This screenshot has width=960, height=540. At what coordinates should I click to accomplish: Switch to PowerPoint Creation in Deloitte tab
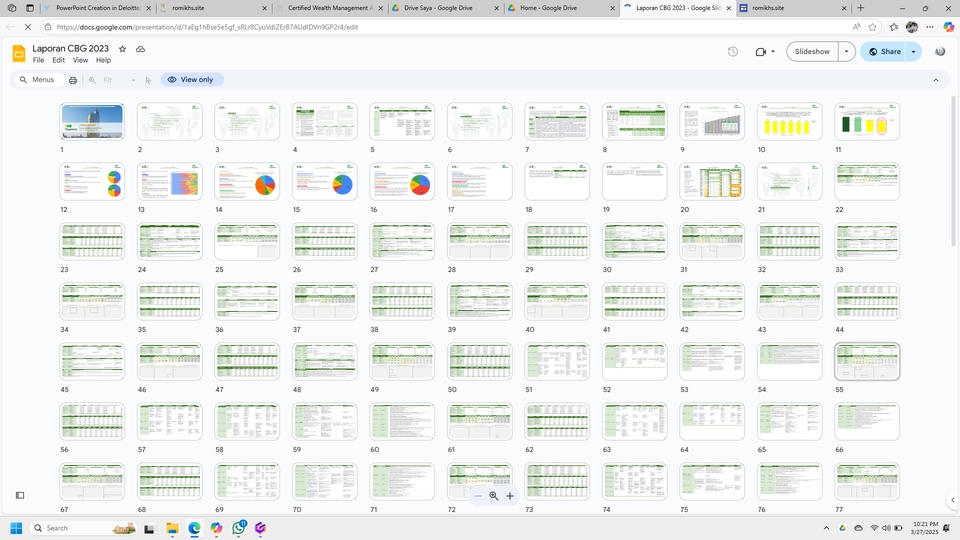coord(98,8)
